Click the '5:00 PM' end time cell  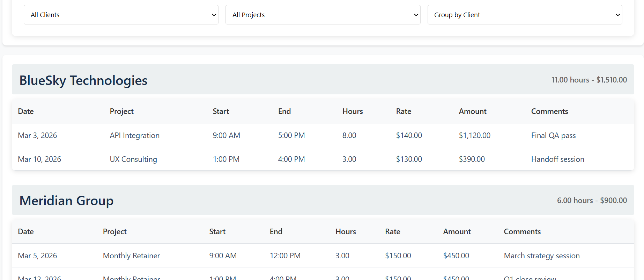click(x=291, y=135)
